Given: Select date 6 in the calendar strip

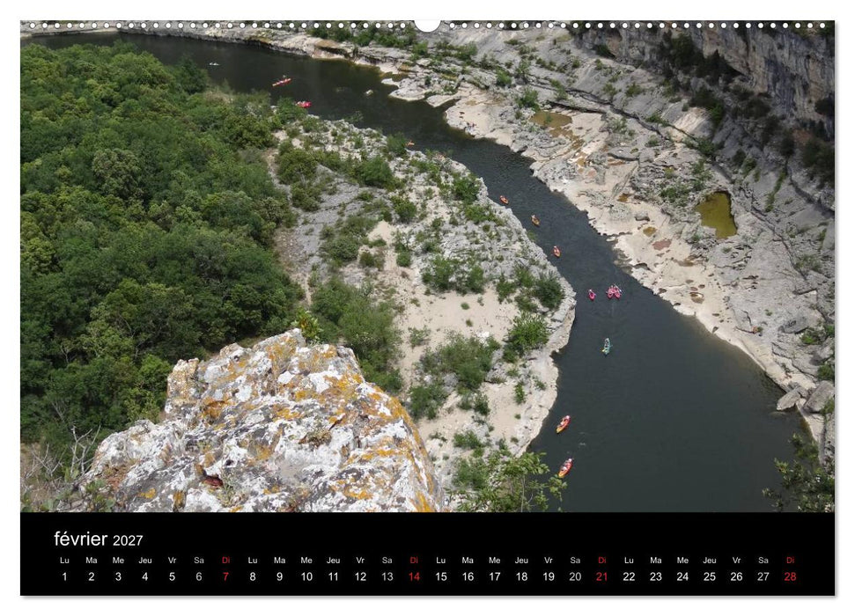Looking at the screenshot, I should [x=199, y=576].
